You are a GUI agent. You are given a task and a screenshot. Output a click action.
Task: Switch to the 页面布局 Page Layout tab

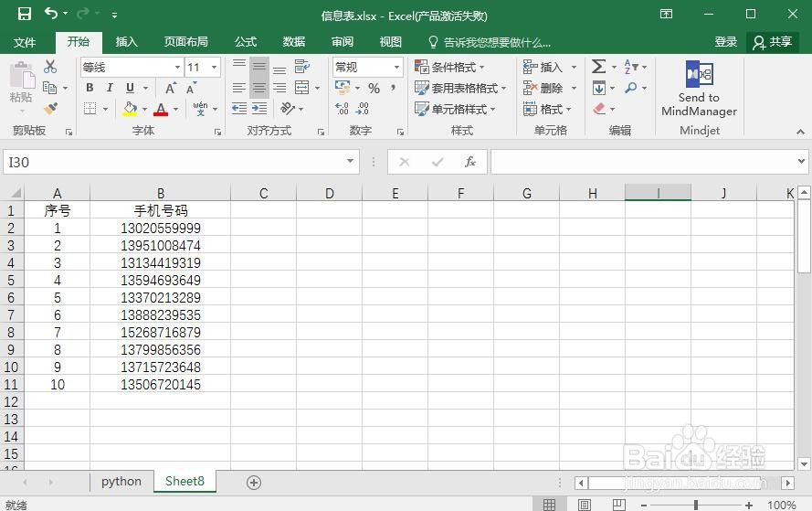click(186, 41)
